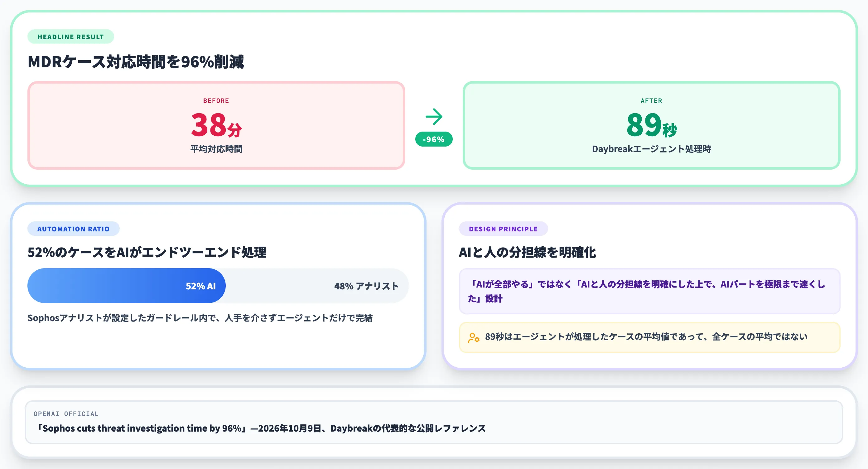Click the heading 52%のケースをAIがエンドツーエンド処理
This screenshot has width=868, height=469.
click(x=147, y=252)
